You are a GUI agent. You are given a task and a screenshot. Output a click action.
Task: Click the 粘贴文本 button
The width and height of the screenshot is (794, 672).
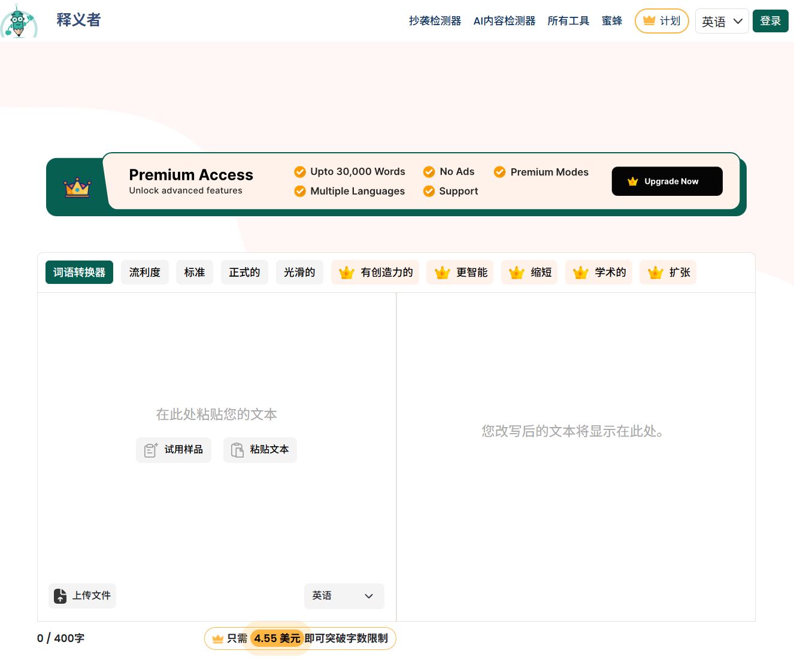pos(260,450)
